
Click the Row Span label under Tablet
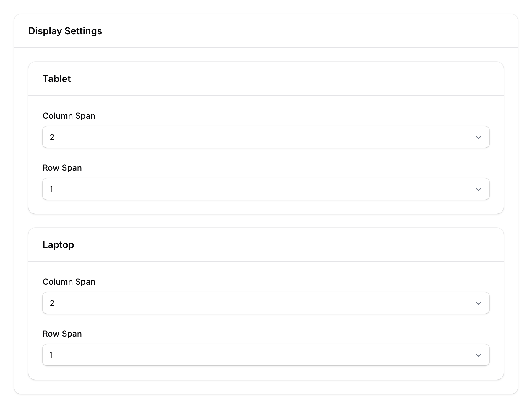tap(62, 168)
